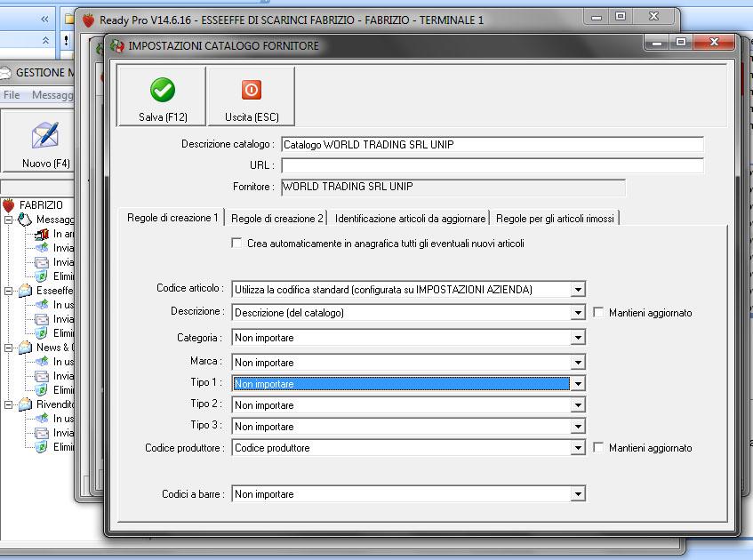Open the File menu in Gestione window
This screenshot has width=753, height=560.
coord(12,95)
